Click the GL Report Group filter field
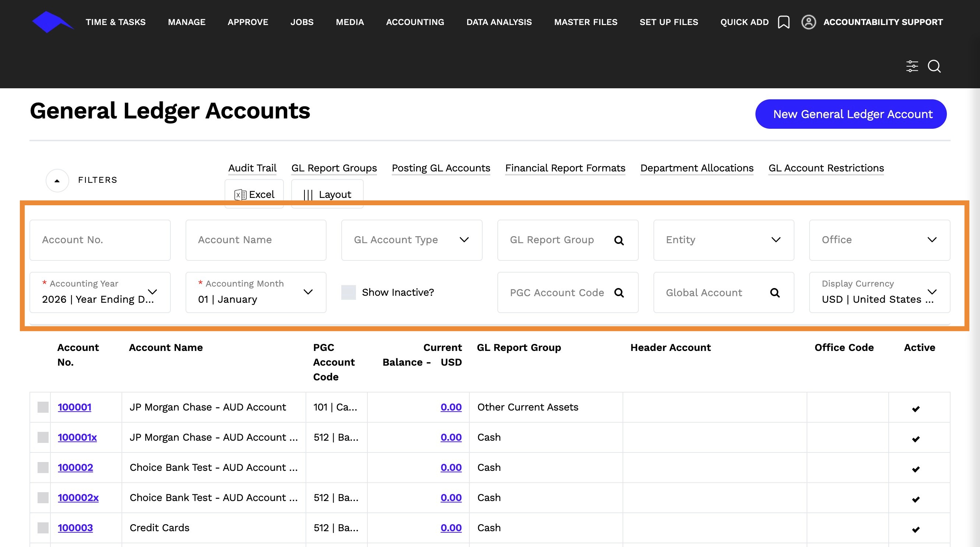 coord(568,240)
